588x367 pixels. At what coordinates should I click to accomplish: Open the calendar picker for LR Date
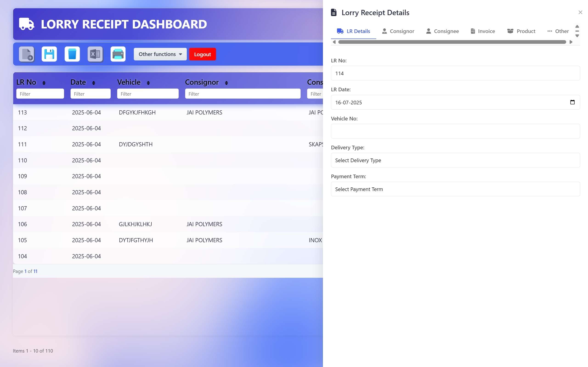pos(572,102)
